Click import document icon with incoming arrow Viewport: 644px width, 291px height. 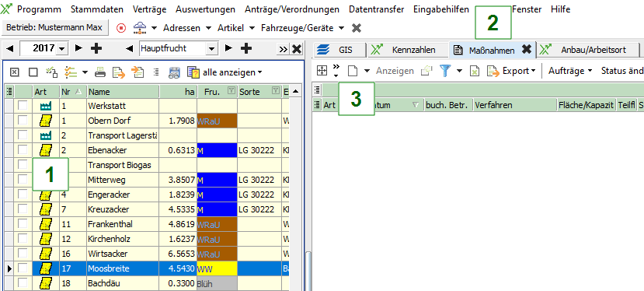click(138, 72)
